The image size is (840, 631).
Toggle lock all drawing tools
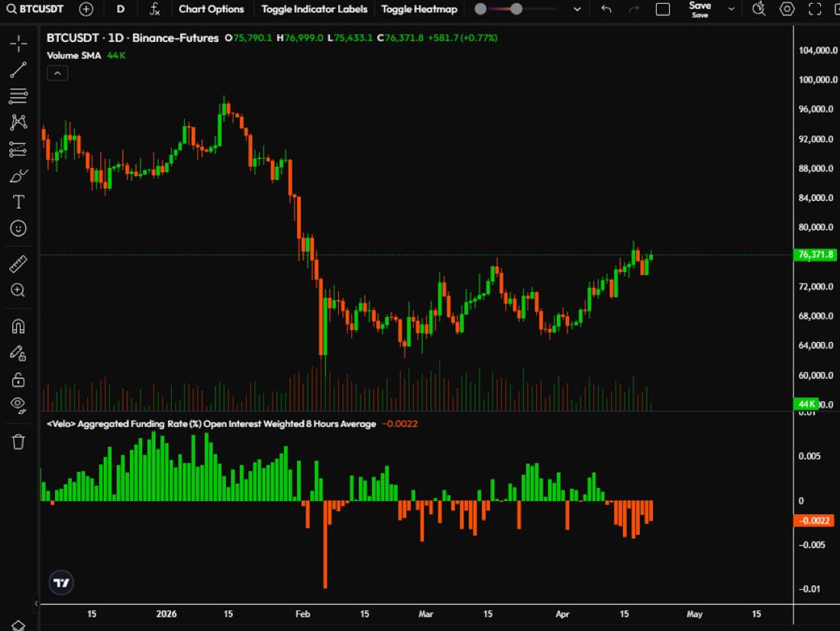[x=18, y=380]
